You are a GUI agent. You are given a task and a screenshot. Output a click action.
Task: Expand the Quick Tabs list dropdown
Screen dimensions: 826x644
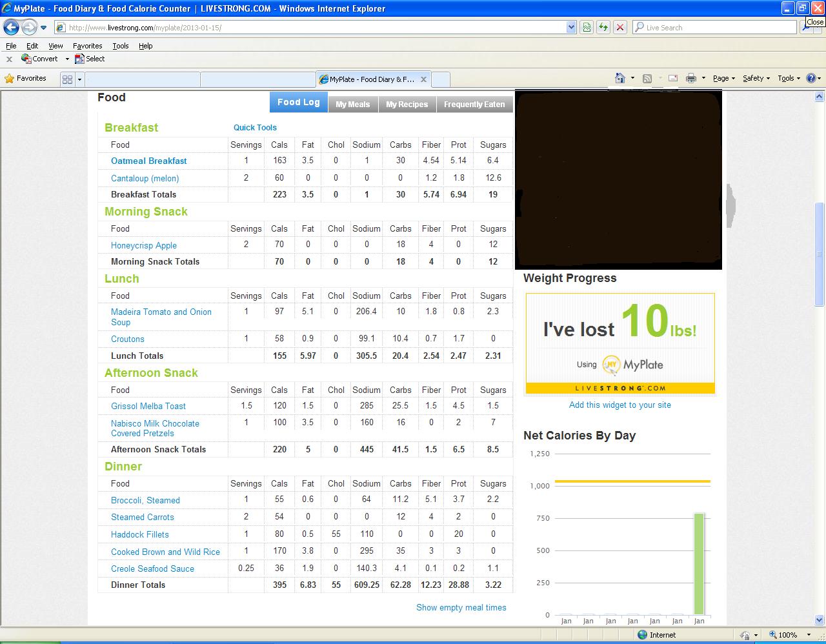[79, 79]
